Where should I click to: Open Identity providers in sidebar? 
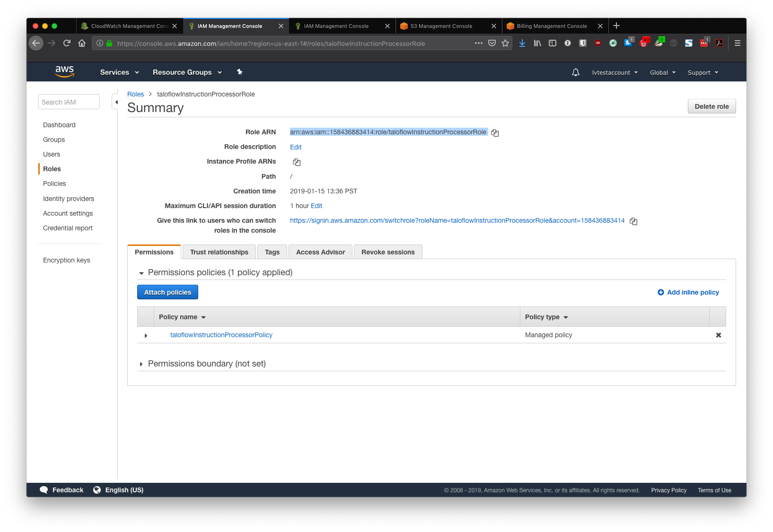[69, 199]
